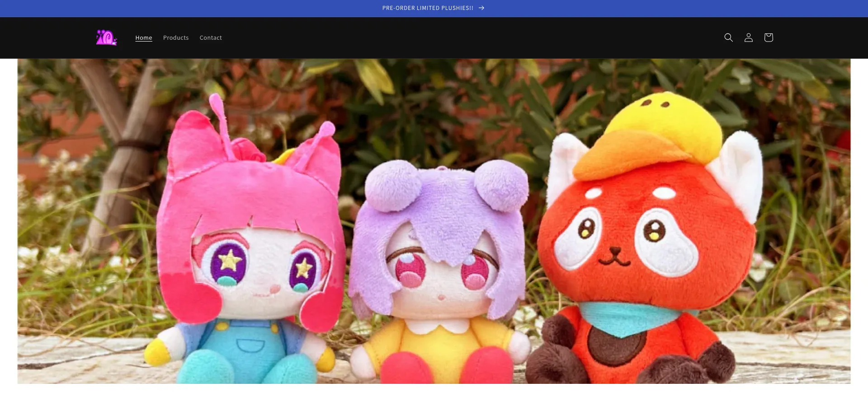Click the PRE-ORDER LIMITED PLUSHIES!! announcement text
Viewport: 868px width, 401px height.
point(427,8)
